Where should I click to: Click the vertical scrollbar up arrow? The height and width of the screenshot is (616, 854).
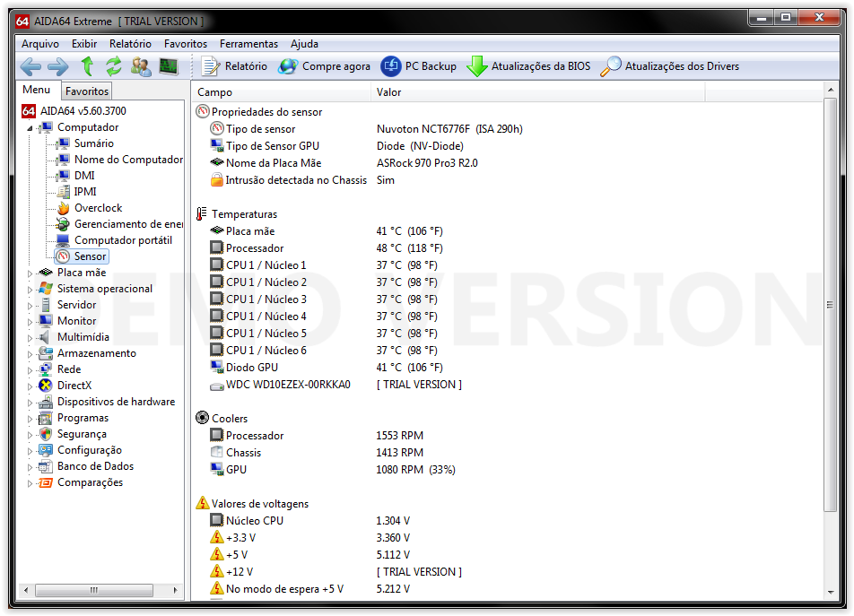click(830, 90)
